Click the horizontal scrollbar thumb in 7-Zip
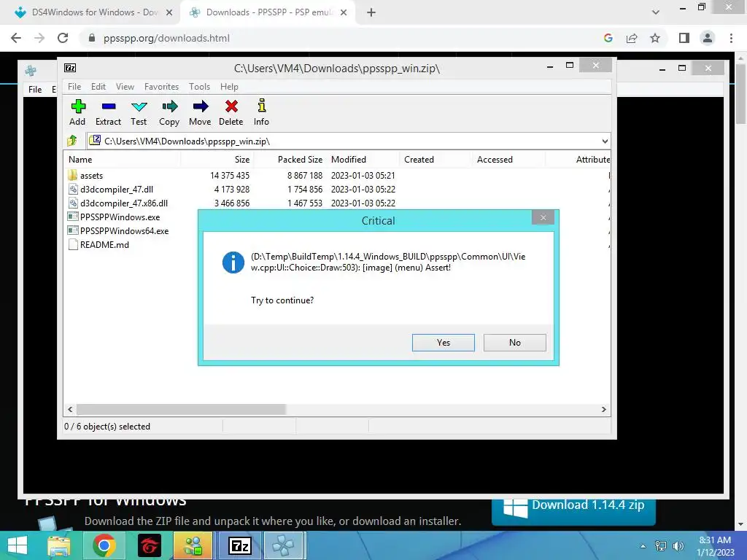 tap(181, 409)
